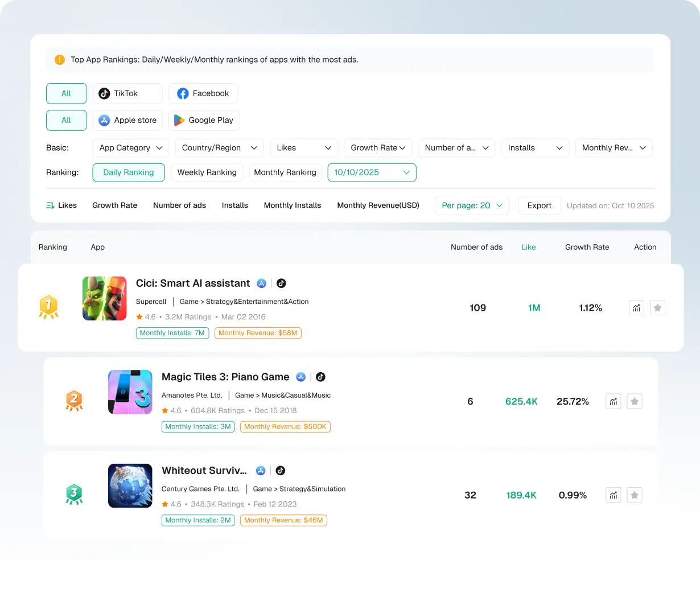The height and width of the screenshot is (589, 700).
Task: Click the Export button
Action: (x=539, y=205)
